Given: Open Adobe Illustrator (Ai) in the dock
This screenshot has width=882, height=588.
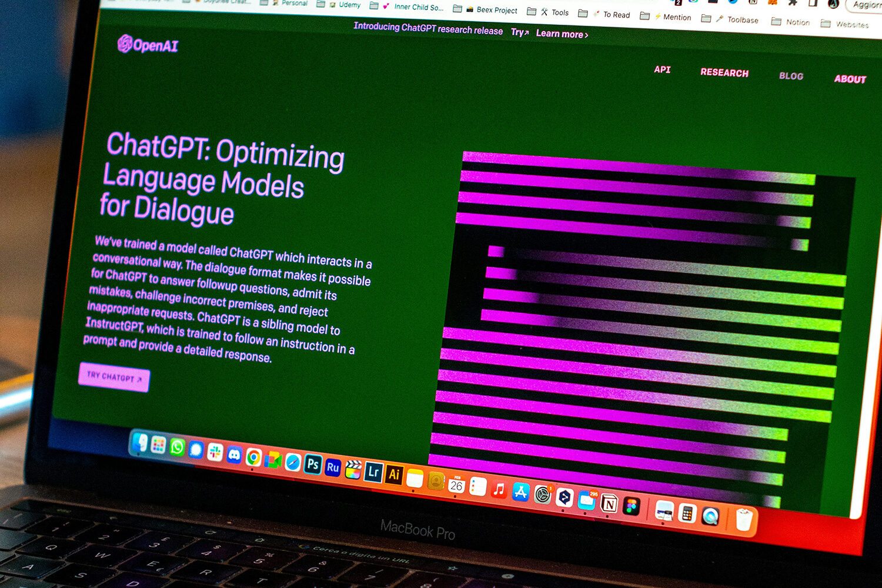Looking at the screenshot, I should point(394,475).
